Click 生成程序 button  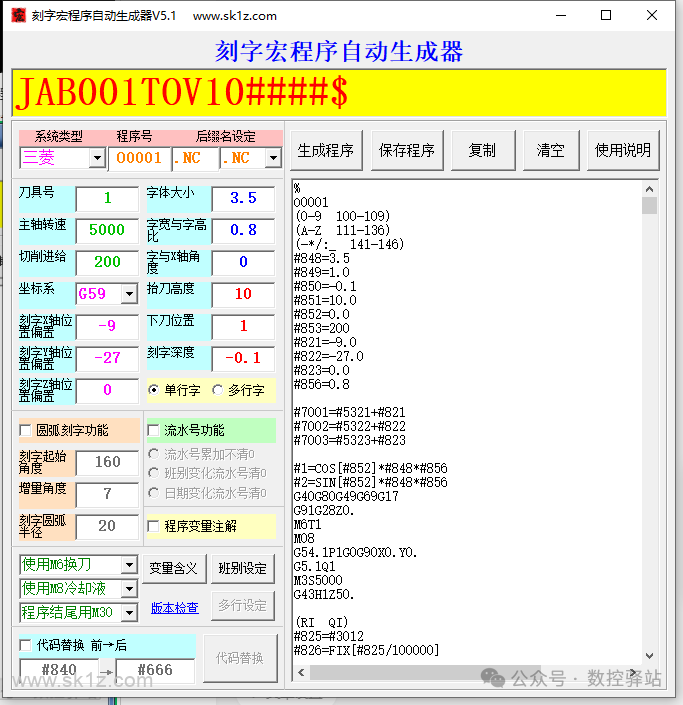point(326,151)
